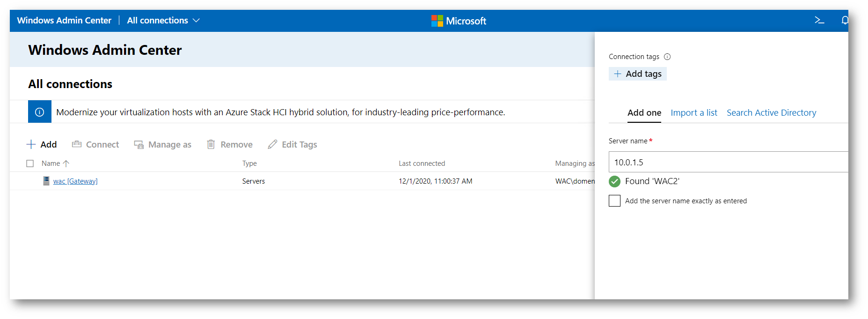Click the Azure Stack HCI banner message

pyautogui.click(x=281, y=112)
